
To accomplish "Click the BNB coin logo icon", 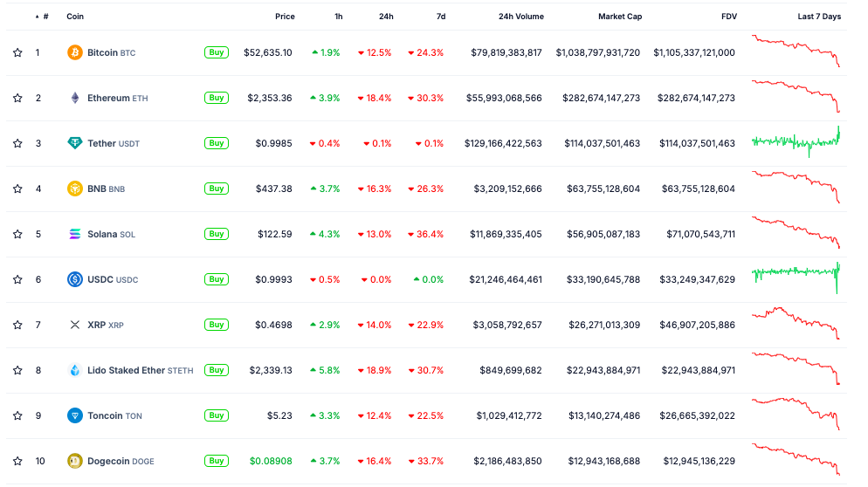I will 75,189.
